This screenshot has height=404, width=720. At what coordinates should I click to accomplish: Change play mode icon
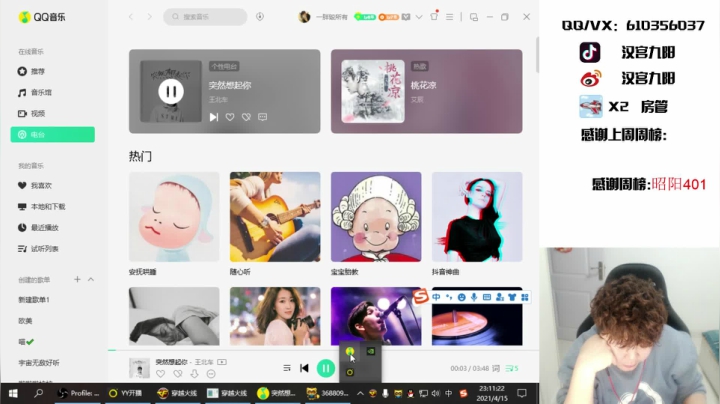pyautogui.click(x=287, y=368)
